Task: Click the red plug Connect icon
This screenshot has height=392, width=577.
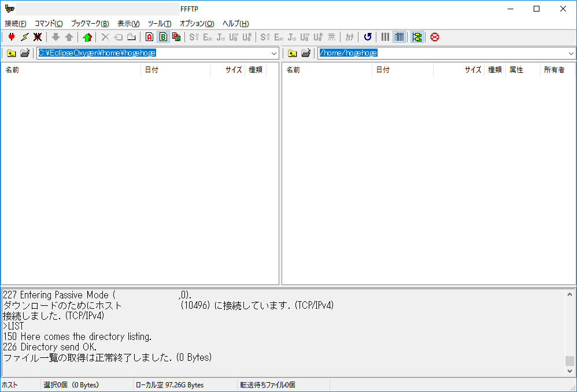Action: click(12, 37)
